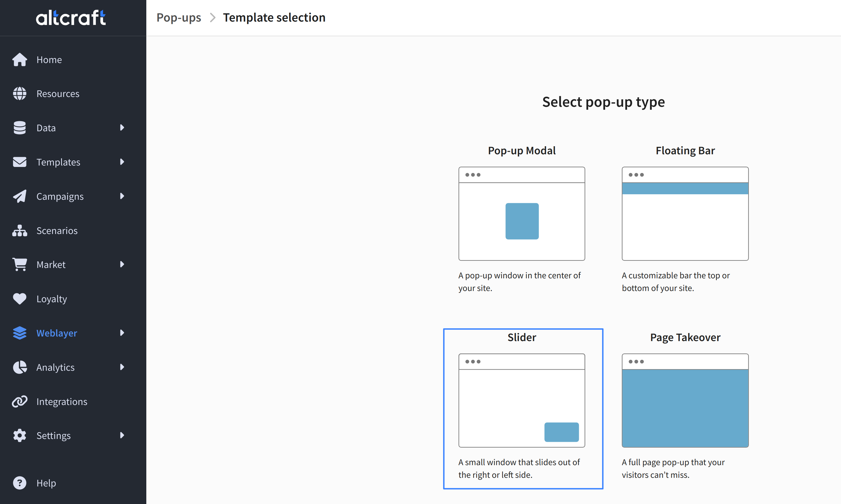This screenshot has height=504, width=841.
Task: Click the Help question mark icon
Action: (20, 483)
